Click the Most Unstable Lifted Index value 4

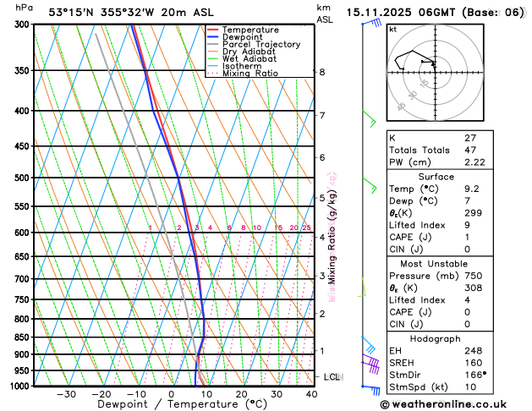click(467, 300)
